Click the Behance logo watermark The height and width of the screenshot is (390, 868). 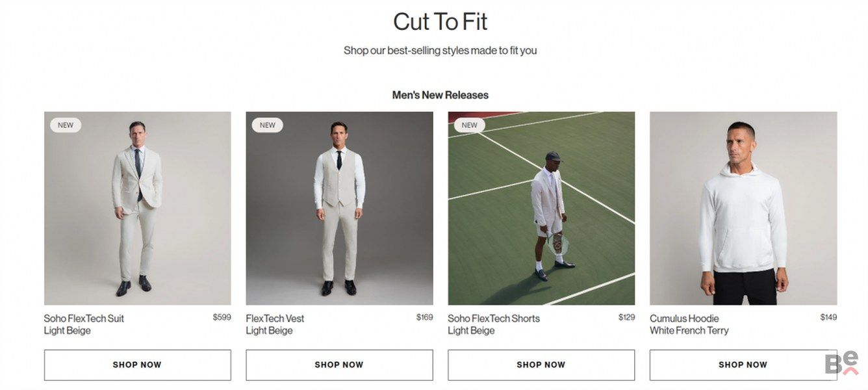[x=842, y=364]
